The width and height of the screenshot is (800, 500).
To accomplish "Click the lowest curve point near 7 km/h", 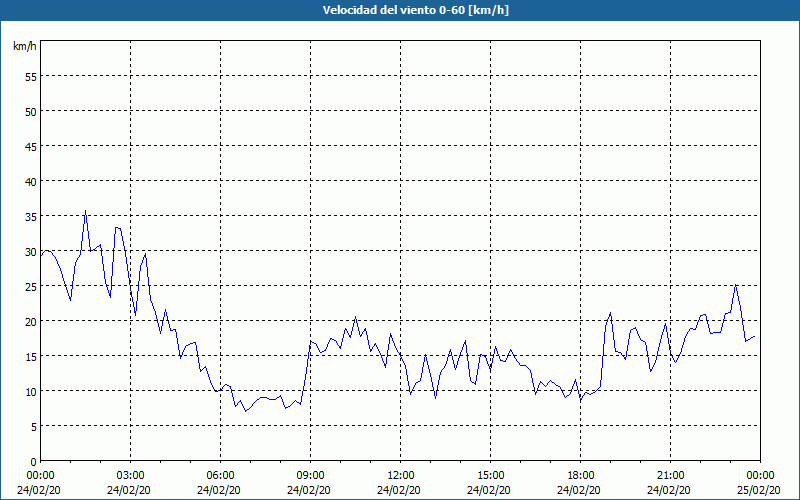I will click(x=245, y=411).
